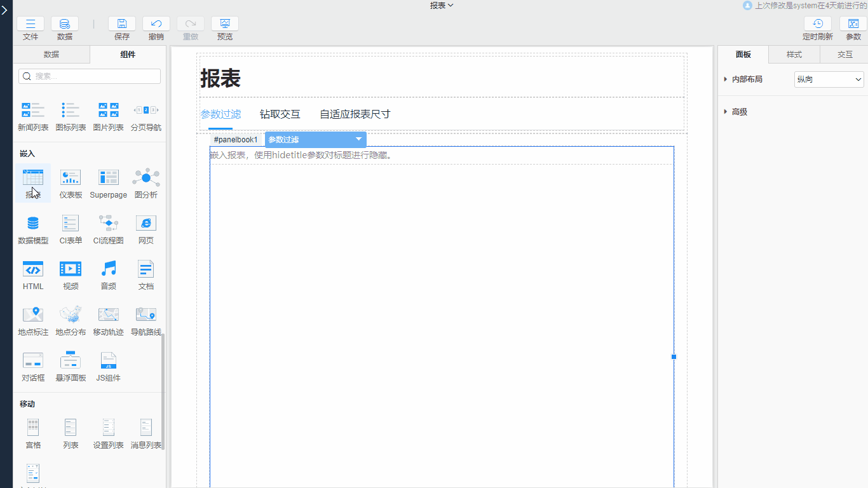Click the 自适应报表尺寸 tab link
Image resolution: width=868 pixels, height=488 pixels.
[x=355, y=114]
